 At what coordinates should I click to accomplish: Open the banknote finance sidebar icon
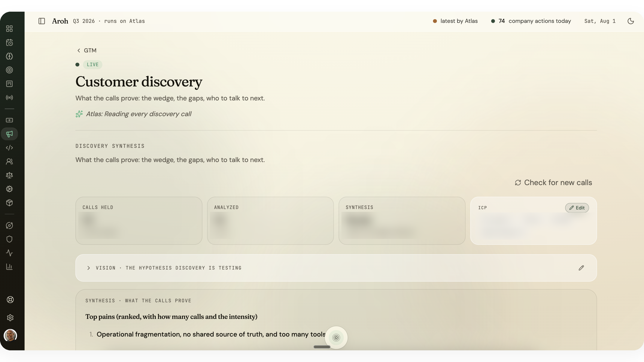(x=9, y=120)
